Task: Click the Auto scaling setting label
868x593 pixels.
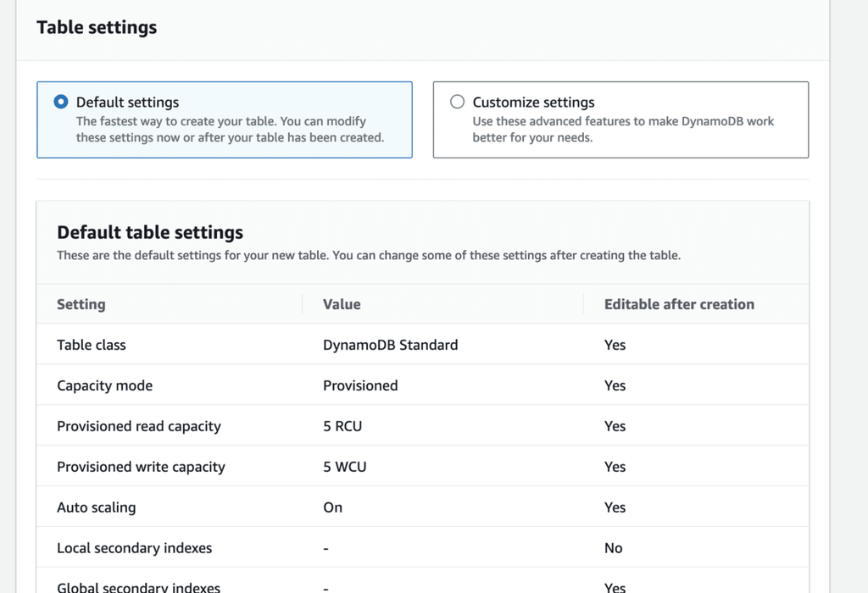Action: [x=96, y=507]
